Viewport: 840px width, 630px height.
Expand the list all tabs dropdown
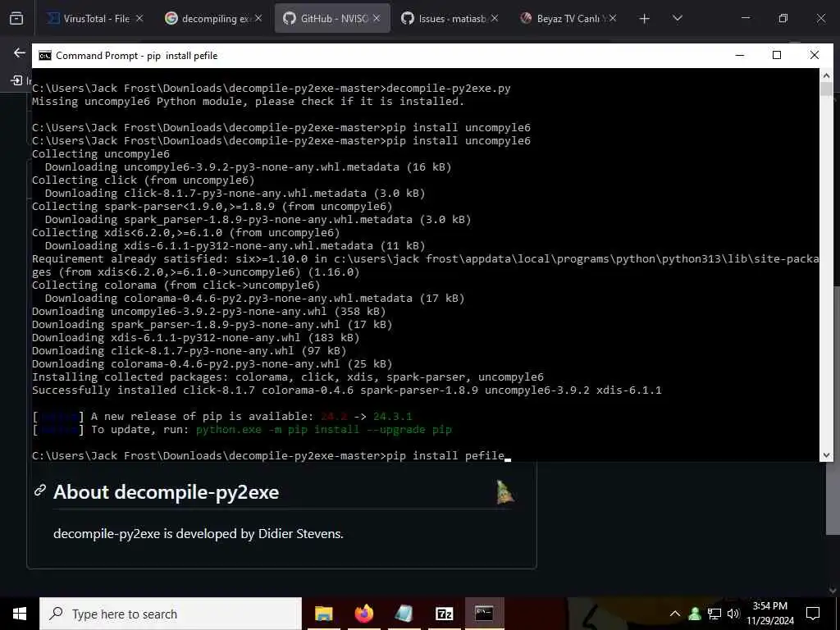pos(677,18)
